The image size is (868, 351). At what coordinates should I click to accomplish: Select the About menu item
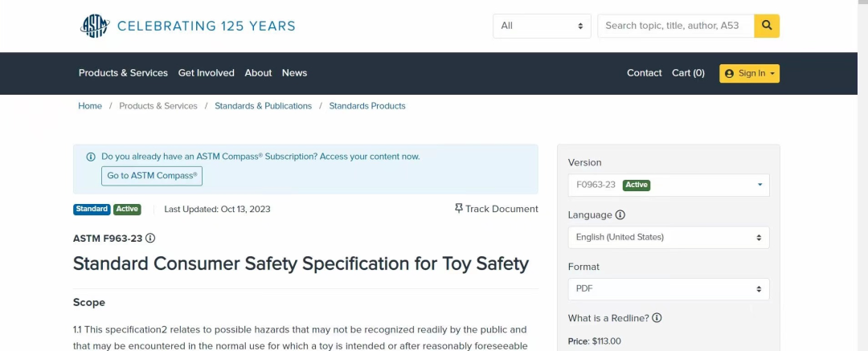258,73
